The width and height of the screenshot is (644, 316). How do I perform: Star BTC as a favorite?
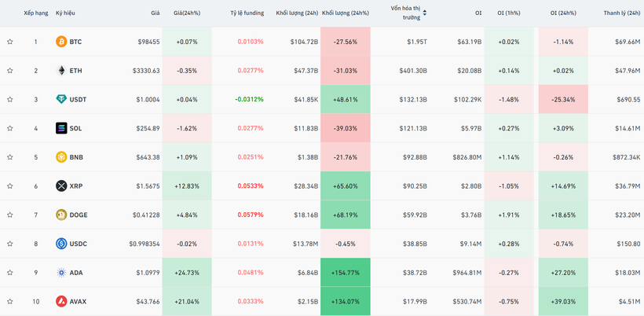click(x=10, y=42)
